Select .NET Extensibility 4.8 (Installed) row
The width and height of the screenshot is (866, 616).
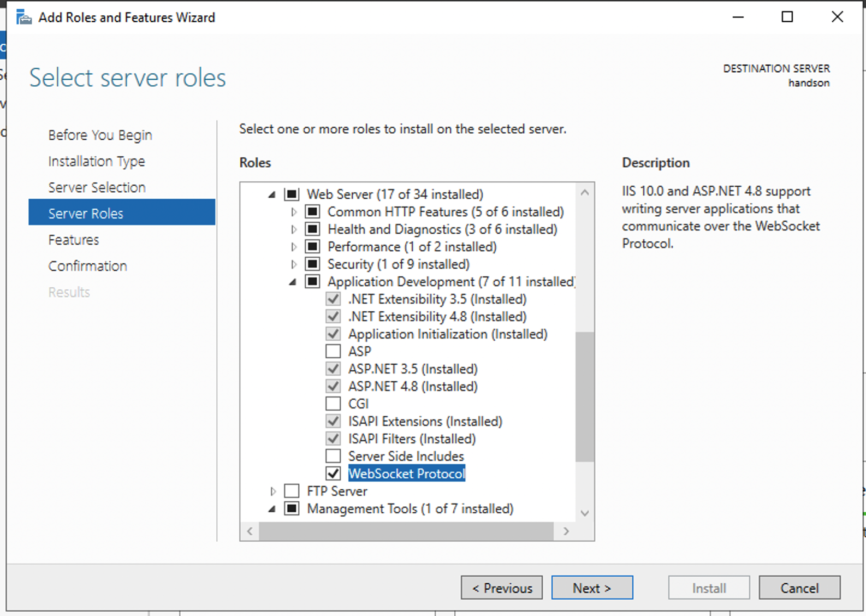[437, 316]
